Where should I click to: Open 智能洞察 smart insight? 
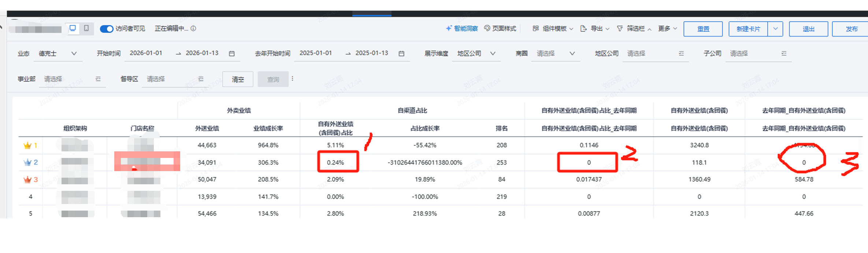[461, 29]
